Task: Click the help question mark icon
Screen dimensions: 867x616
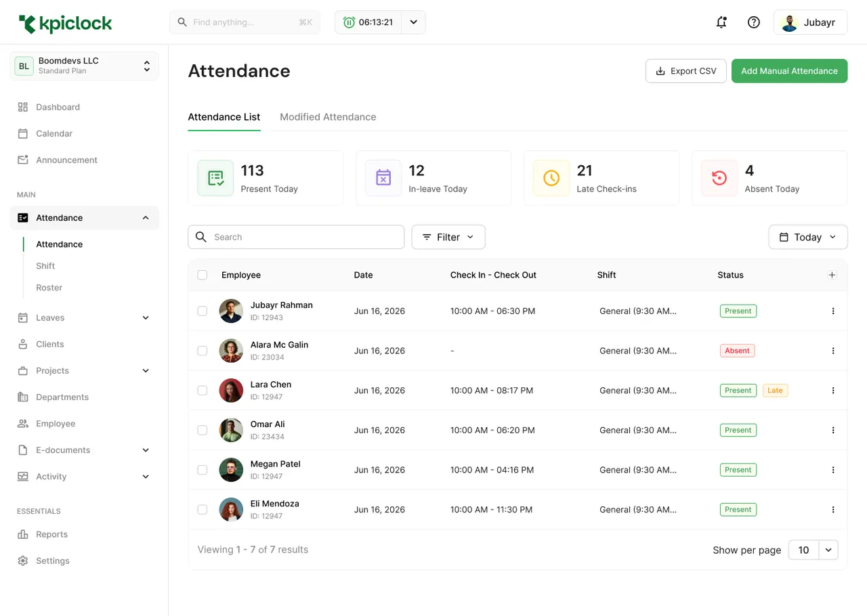Action: 753,22
